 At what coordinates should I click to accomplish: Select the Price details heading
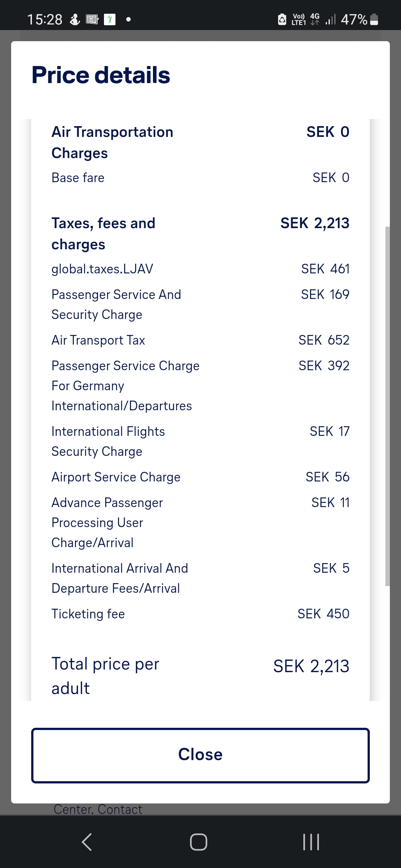(101, 75)
